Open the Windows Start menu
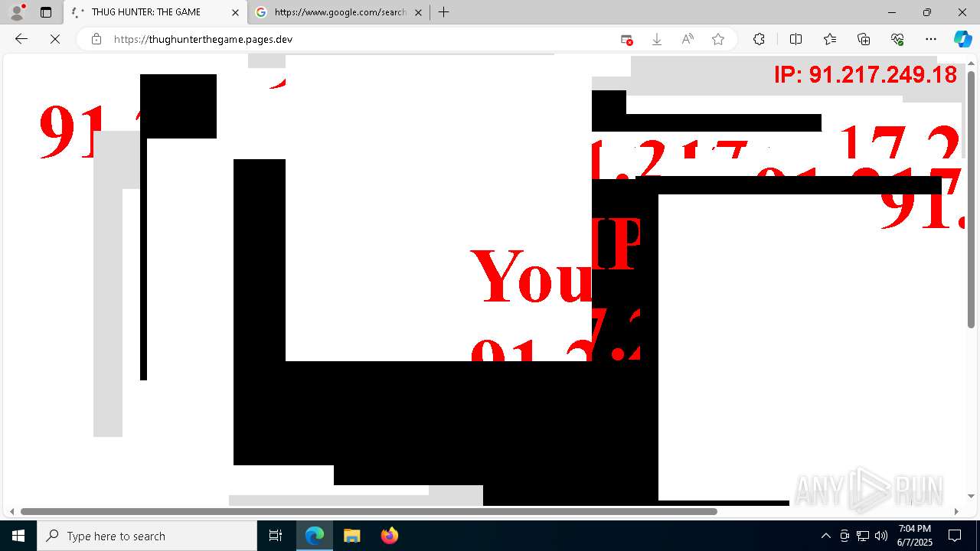 (18, 536)
